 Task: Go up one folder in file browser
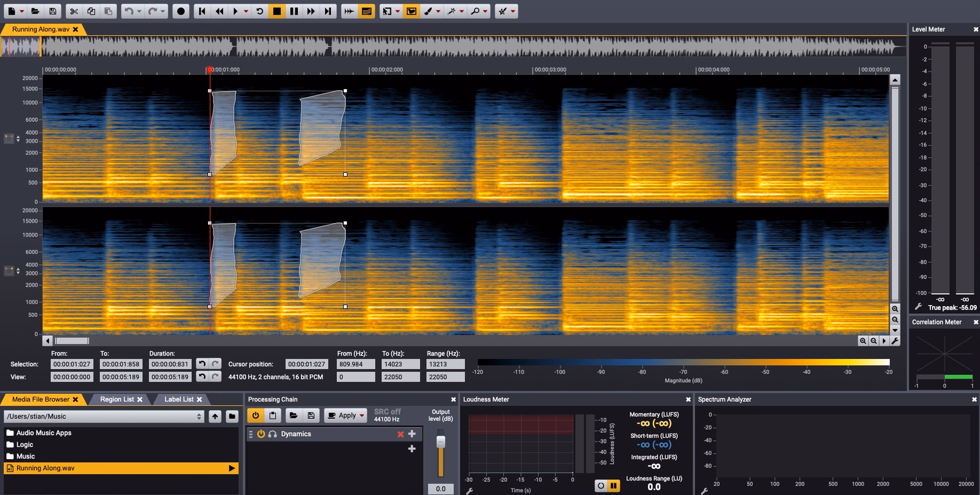pos(215,416)
